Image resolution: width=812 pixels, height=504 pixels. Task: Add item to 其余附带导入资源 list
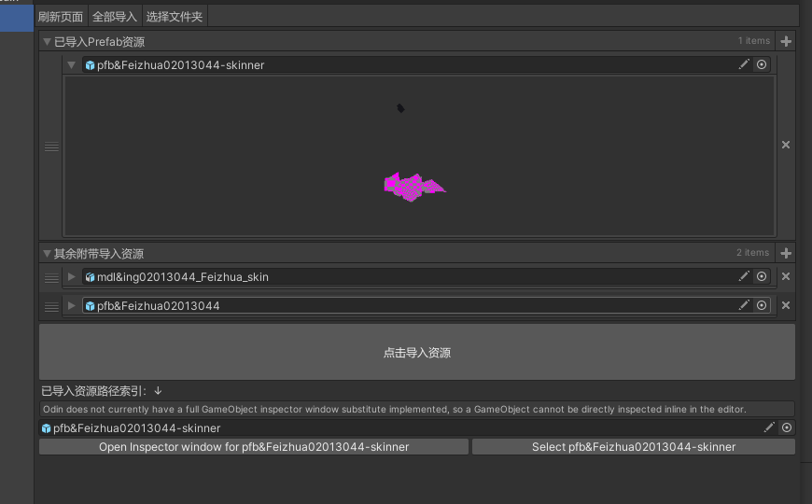786,253
